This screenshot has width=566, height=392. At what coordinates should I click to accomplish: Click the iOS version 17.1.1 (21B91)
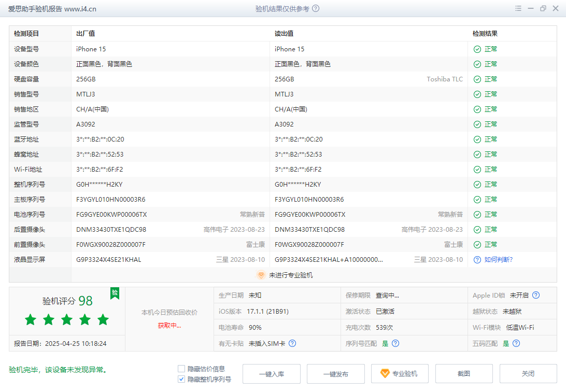coord(267,312)
